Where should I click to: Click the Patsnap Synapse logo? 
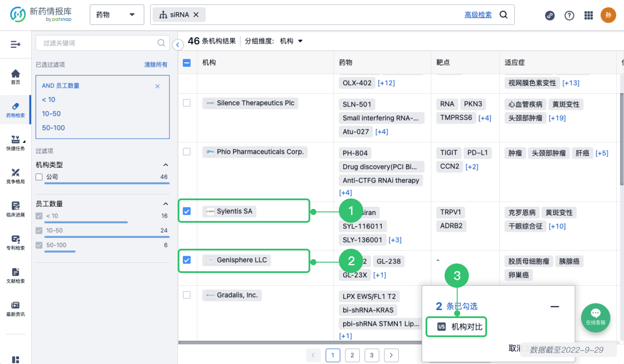[x=41, y=14]
